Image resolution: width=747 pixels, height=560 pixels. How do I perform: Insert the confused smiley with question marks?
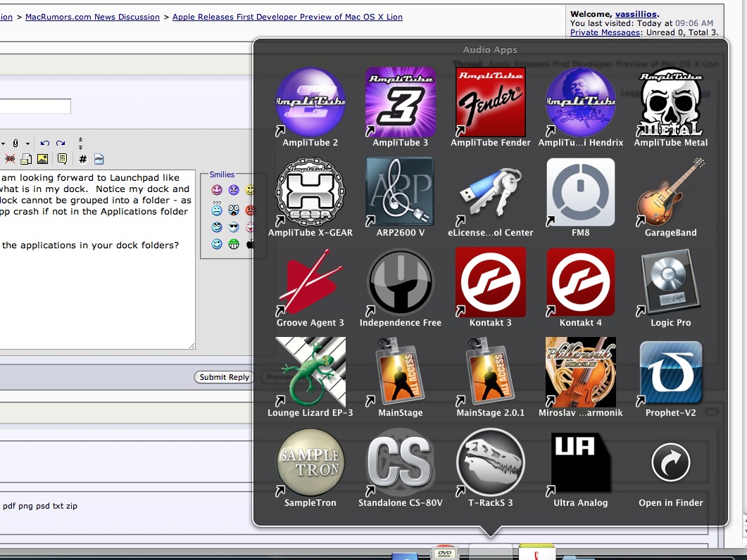(x=217, y=208)
